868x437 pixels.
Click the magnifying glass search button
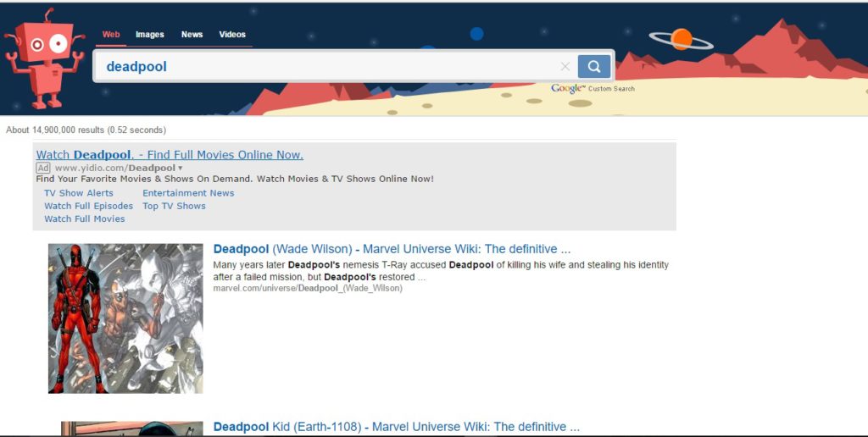point(594,67)
